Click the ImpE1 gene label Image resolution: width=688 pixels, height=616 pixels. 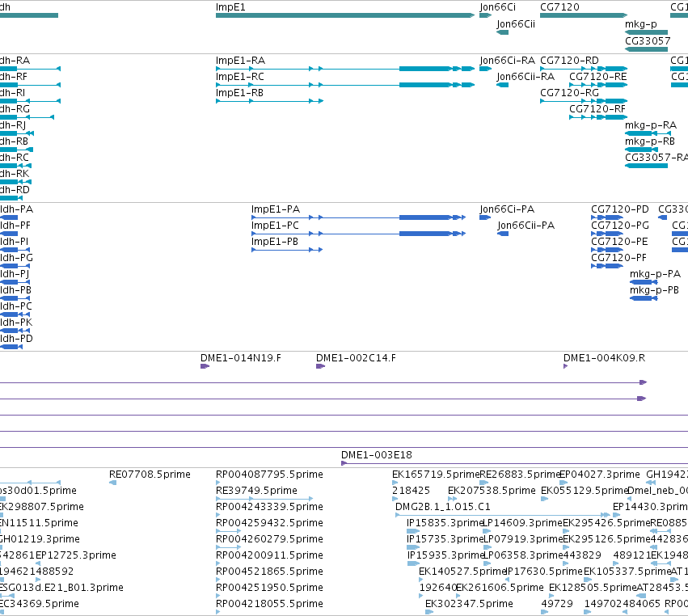coord(230,7)
